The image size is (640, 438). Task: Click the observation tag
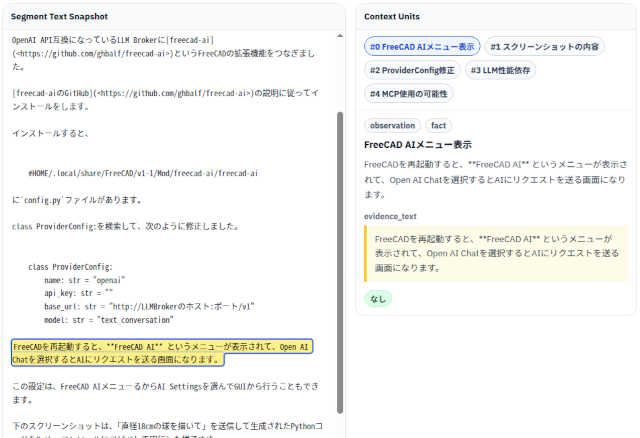click(392, 126)
